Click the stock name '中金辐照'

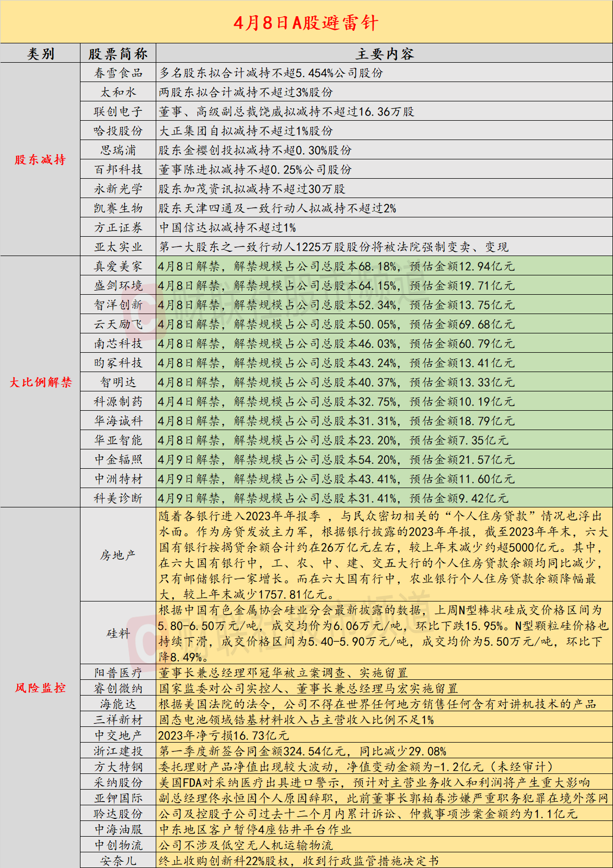coord(118,460)
